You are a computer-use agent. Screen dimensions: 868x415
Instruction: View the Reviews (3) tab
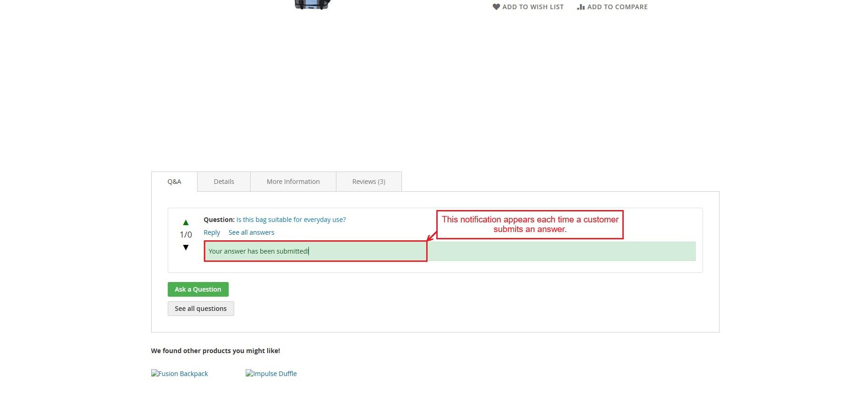(x=368, y=182)
